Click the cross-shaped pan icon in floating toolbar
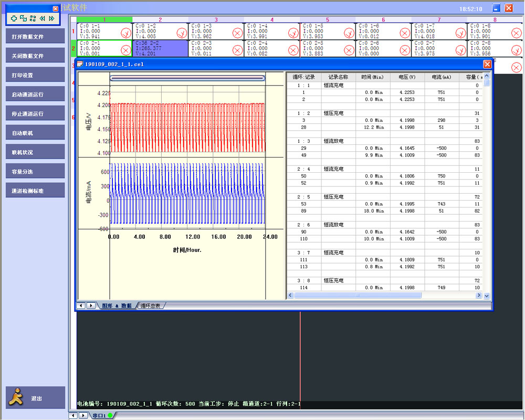This screenshot has width=525, height=420. point(14,18)
